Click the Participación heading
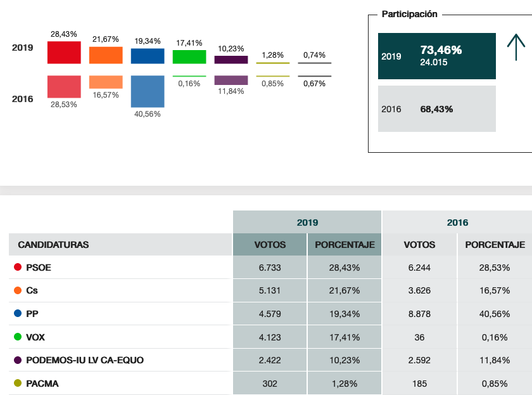 tap(410, 14)
